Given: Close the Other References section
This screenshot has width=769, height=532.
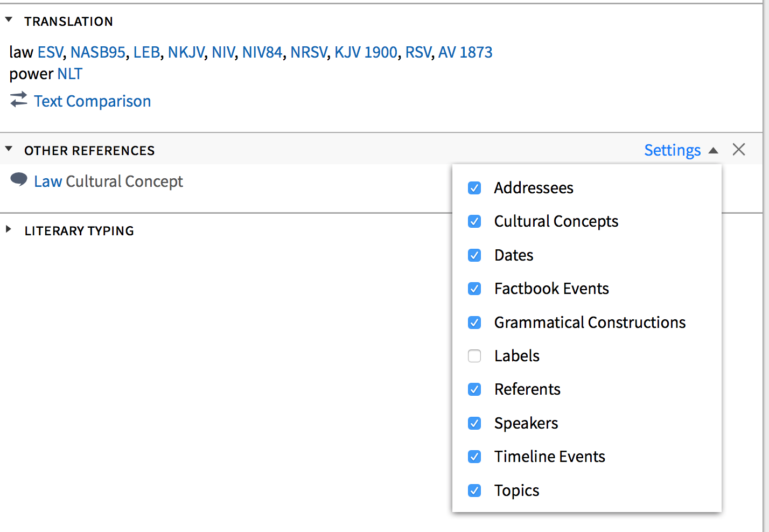Looking at the screenshot, I should 739,150.
